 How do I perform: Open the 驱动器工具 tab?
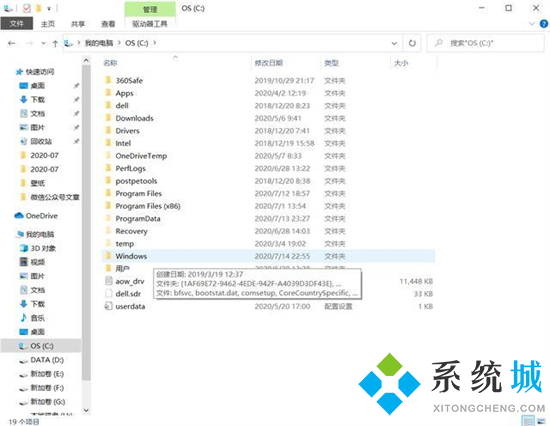point(150,24)
